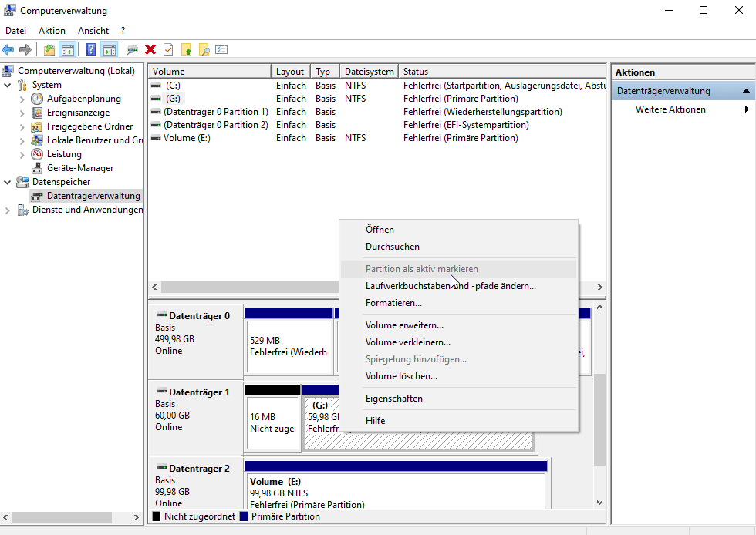
Task: Click the folder with magnifier icon
Action: [x=204, y=50]
